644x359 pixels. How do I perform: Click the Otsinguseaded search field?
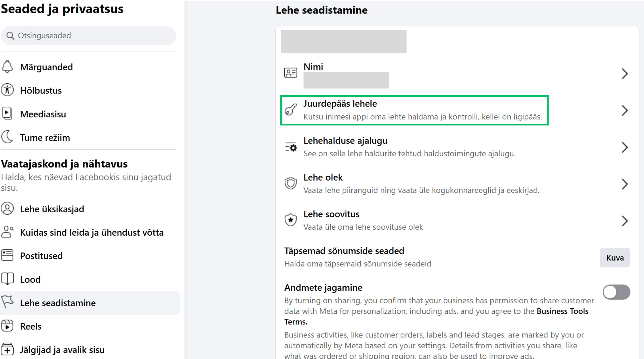click(88, 36)
